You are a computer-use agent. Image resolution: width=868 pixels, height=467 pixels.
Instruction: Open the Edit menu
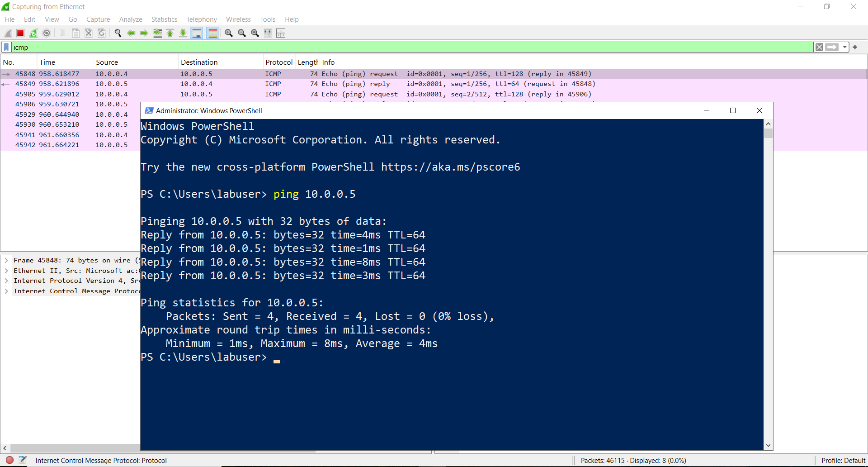pos(29,19)
